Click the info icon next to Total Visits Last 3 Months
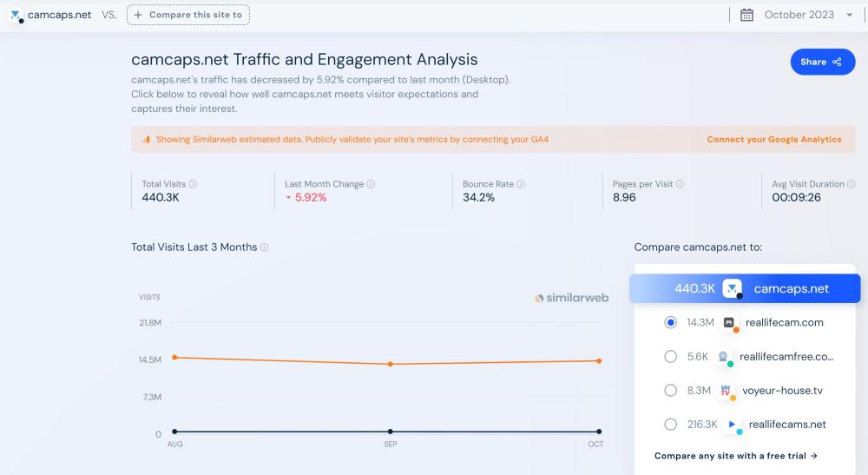Image resolution: width=868 pixels, height=475 pixels. (265, 247)
